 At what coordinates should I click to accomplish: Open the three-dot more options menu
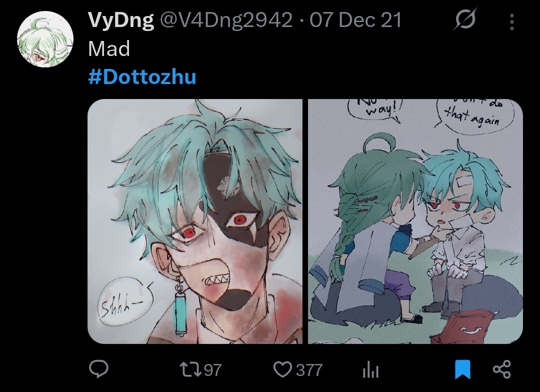pyautogui.click(x=512, y=21)
